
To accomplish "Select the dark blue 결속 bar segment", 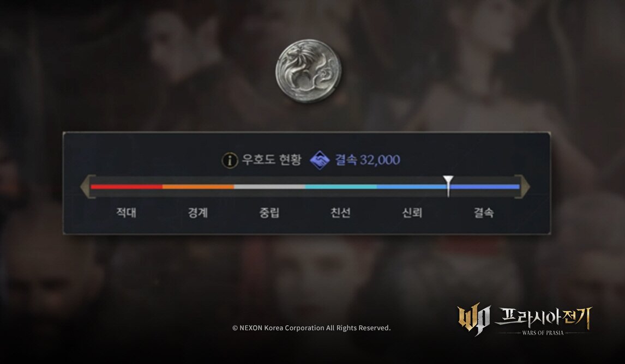I will [484, 186].
